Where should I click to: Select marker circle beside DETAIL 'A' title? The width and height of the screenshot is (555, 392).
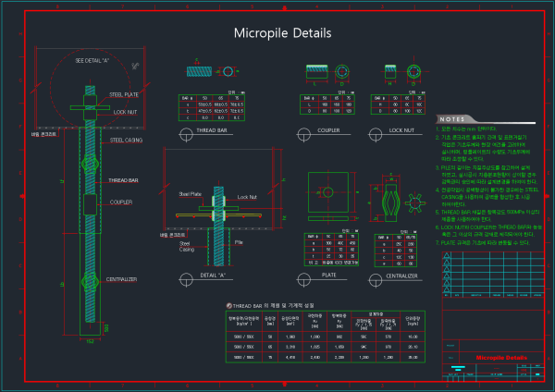pyautogui.click(x=186, y=280)
